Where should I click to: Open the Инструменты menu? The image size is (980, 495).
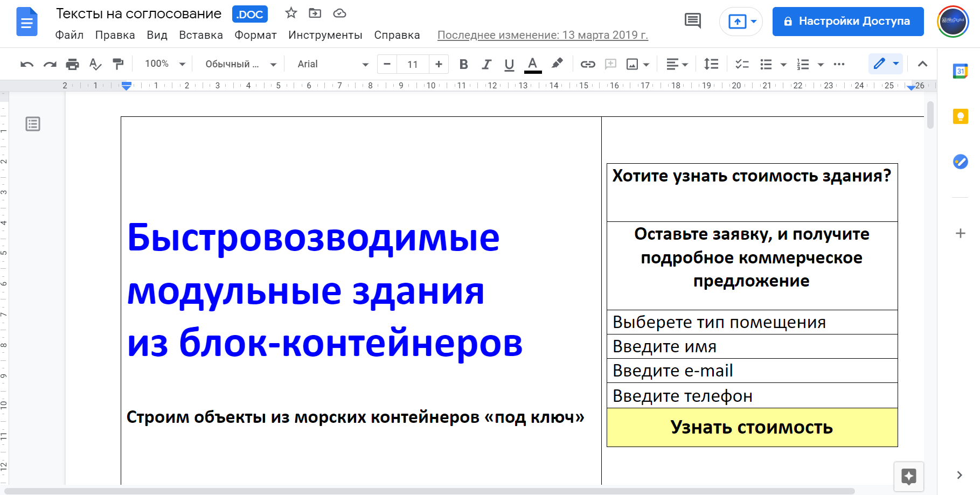click(325, 35)
